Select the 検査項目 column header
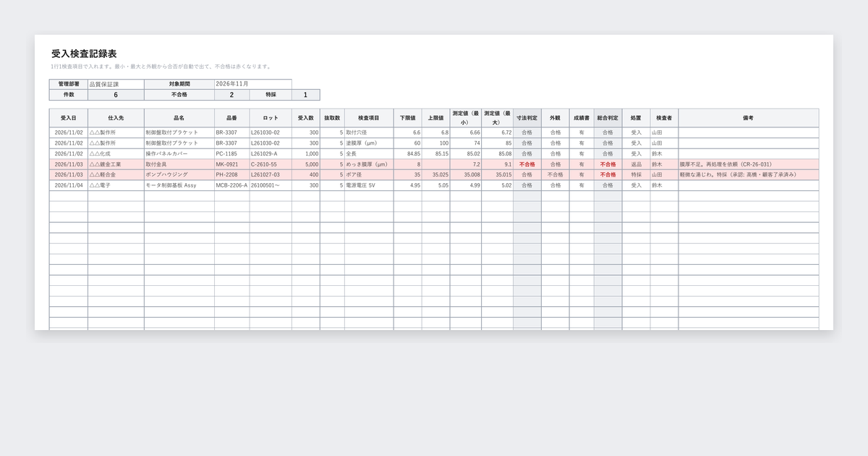Viewport: 868px width, 456px height. 369,118
